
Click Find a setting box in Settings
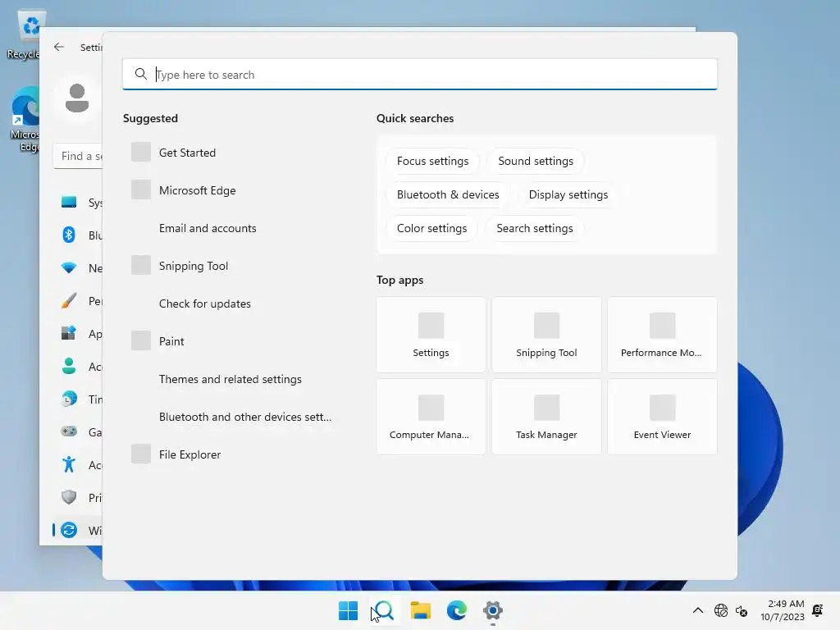coord(78,156)
